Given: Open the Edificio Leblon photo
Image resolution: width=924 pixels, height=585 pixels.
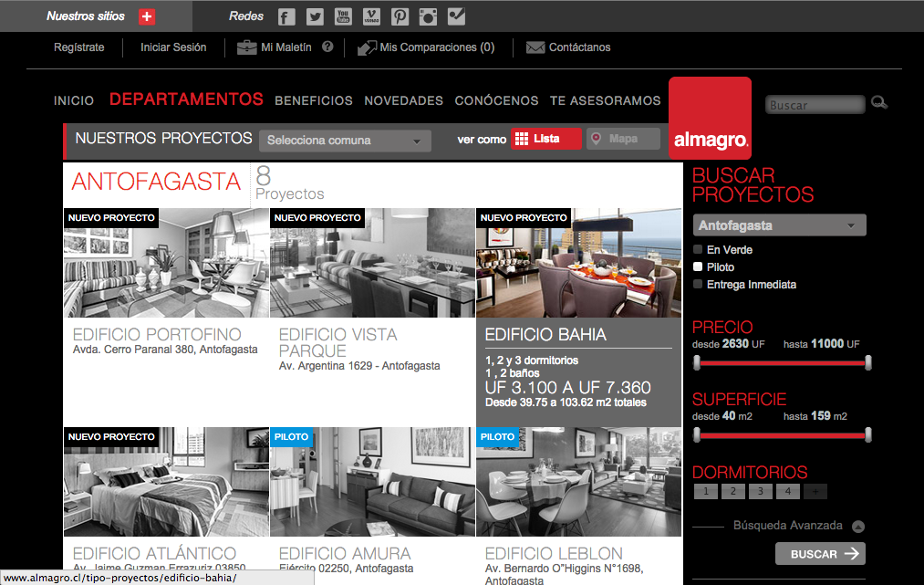Looking at the screenshot, I should [x=578, y=482].
